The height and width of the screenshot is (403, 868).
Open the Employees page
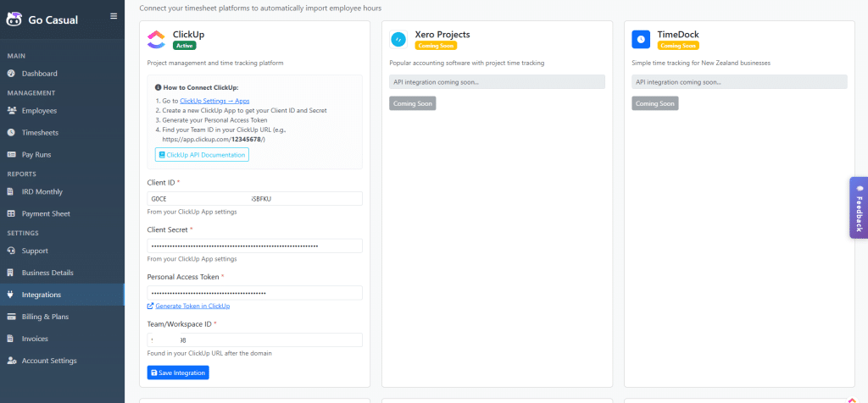tap(39, 110)
